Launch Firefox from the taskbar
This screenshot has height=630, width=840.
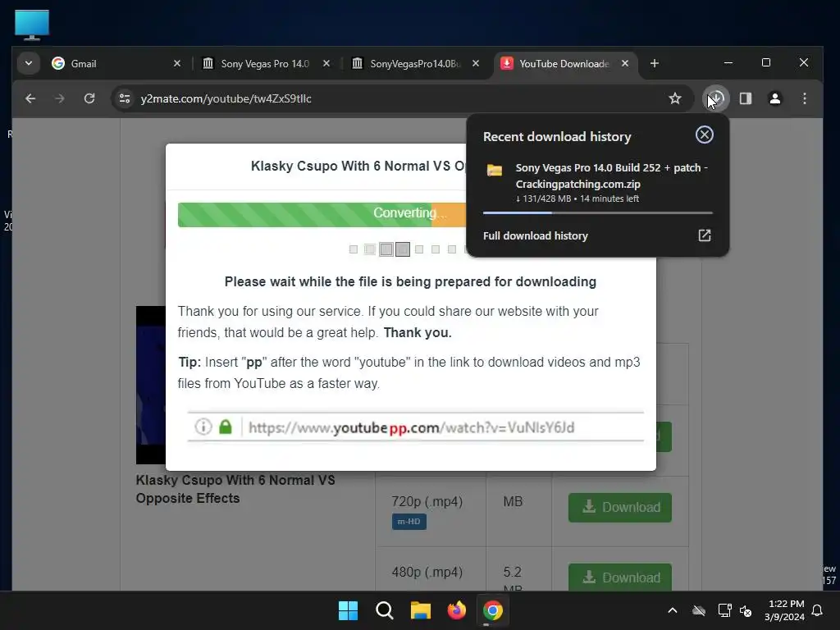click(456, 610)
